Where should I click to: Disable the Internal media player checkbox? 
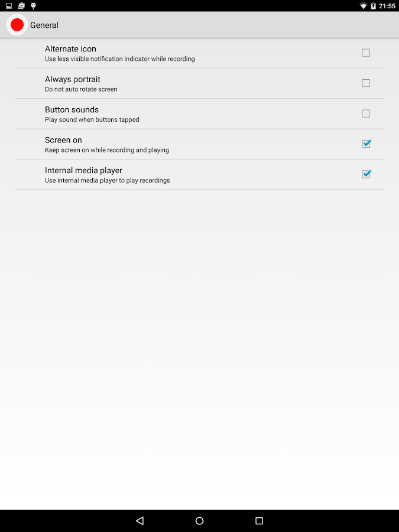(x=366, y=174)
